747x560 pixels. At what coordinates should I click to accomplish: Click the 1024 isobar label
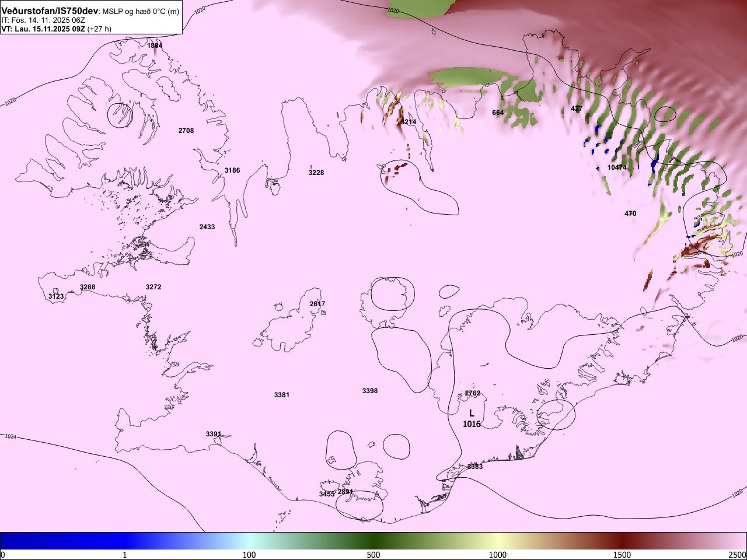click(11, 436)
